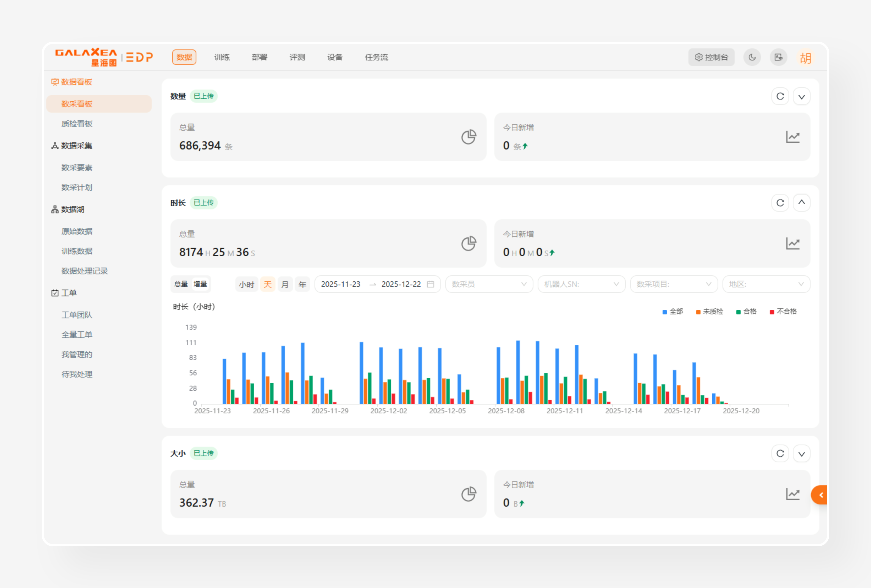Switch chart to 增量 mode

coord(200,284)
